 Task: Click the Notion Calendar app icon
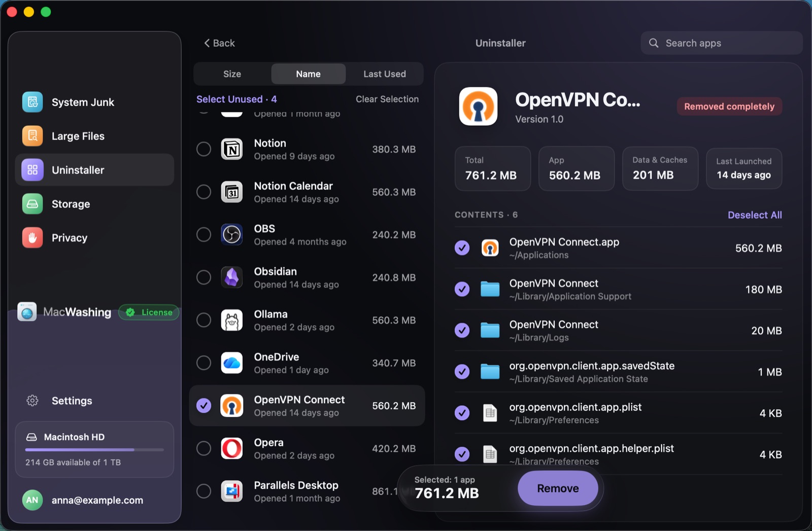coord(232,192)
